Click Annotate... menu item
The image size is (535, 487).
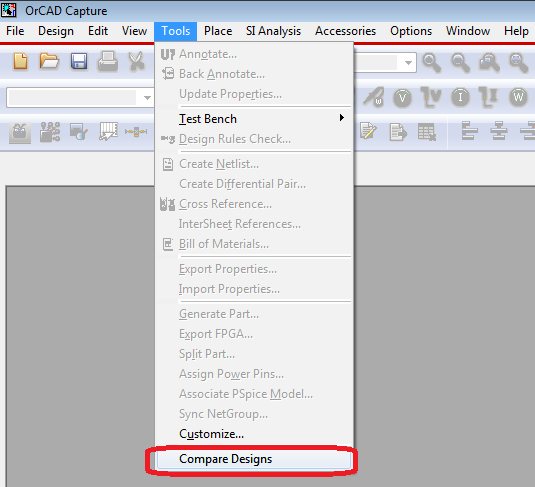coord(254,54)
